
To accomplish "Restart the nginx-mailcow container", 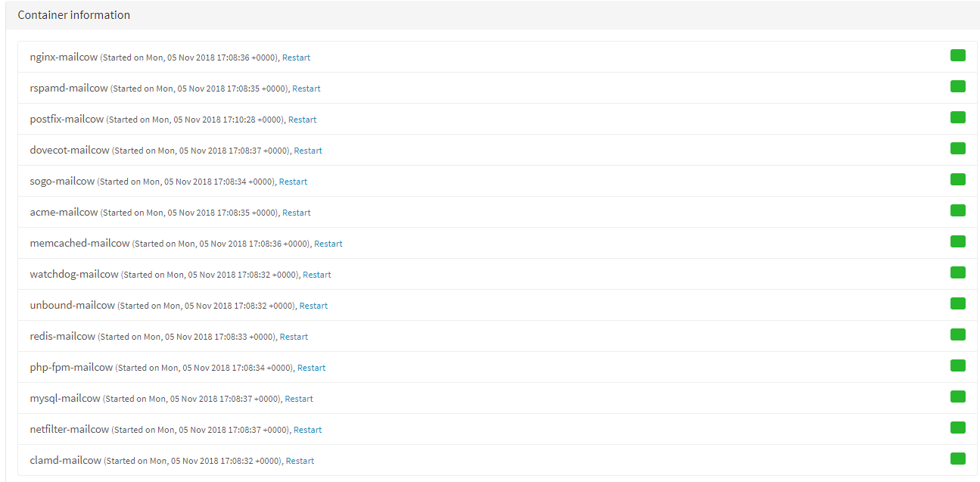I will click(296, 58).
